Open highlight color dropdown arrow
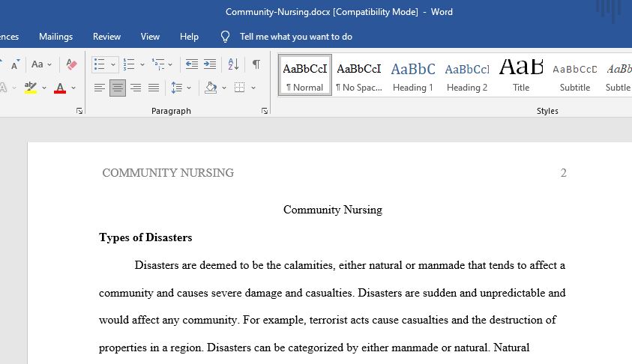Viewport: 632px width, 364px height. tap(44, 88)
